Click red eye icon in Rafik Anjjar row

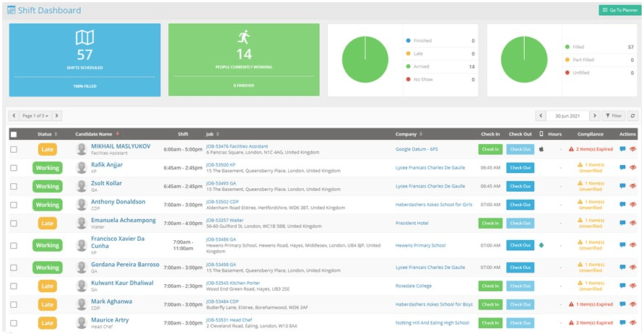click(633, 167)
